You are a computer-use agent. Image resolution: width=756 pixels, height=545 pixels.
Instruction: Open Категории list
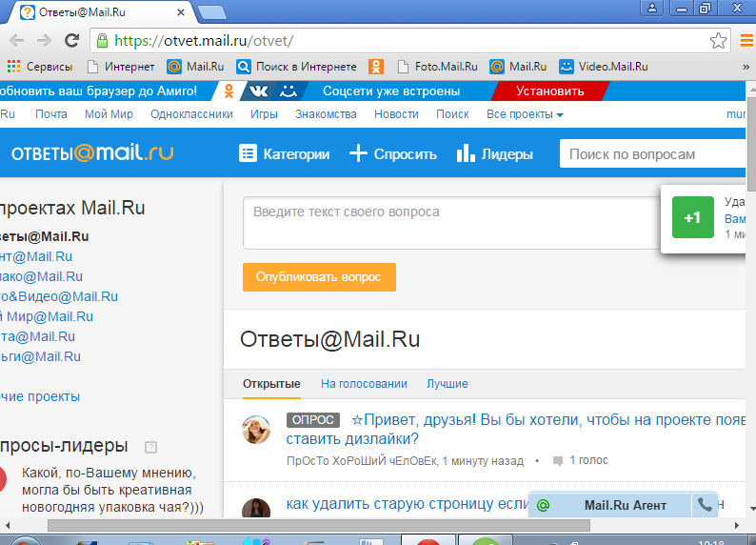coord(285,153)
